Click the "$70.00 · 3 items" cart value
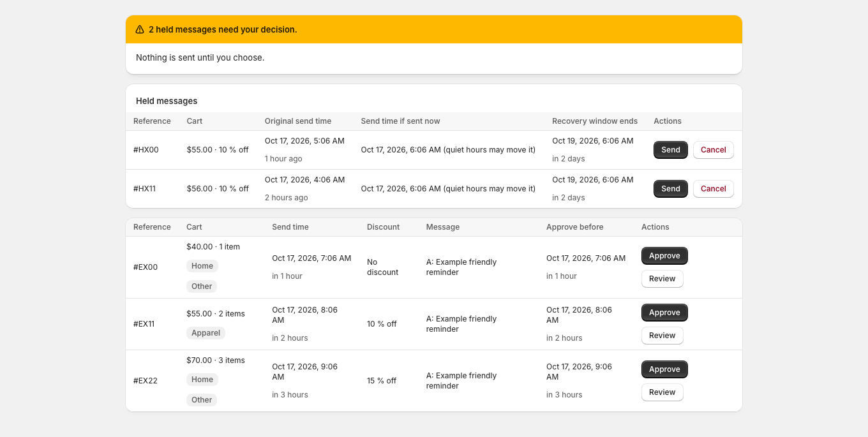This screenshot has width=868, height=437. click(x=216, y=360)
